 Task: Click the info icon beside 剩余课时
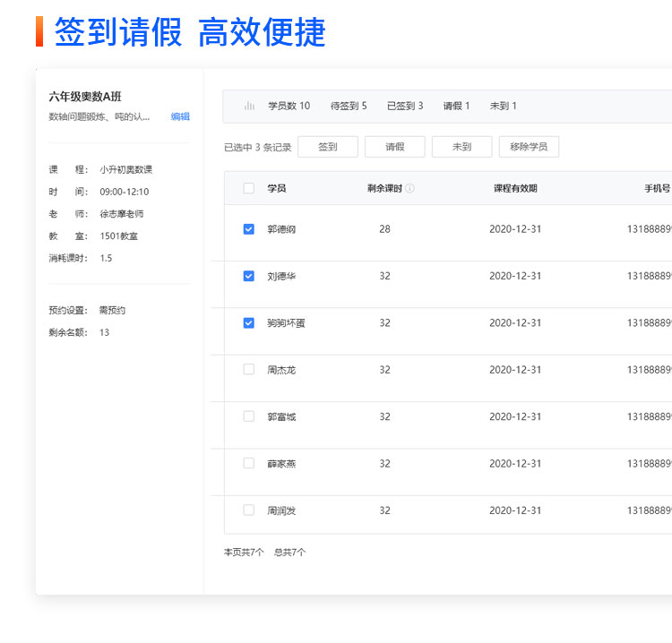[409, 188]
